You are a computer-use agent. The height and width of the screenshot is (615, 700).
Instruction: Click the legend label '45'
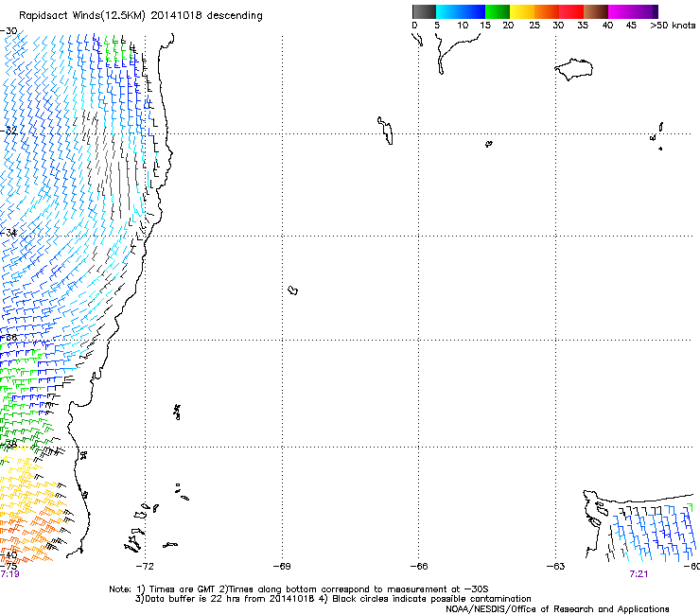point(631,26)
